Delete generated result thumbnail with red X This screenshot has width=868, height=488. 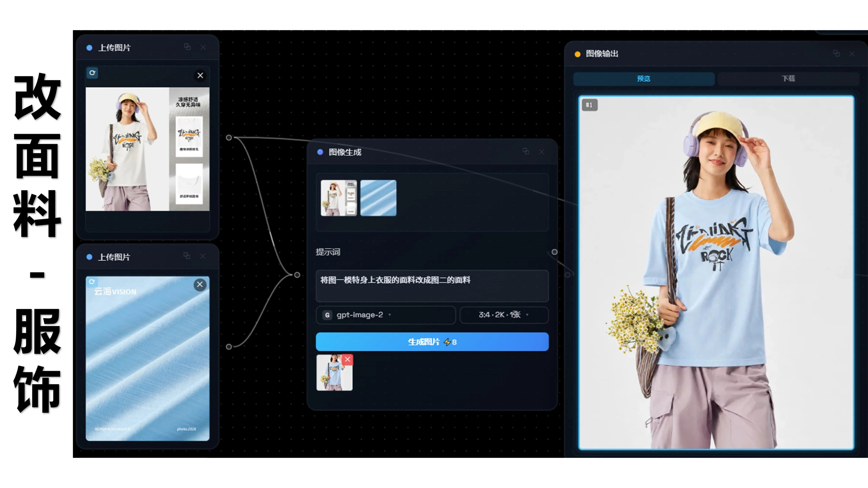(x=347, y=359)
